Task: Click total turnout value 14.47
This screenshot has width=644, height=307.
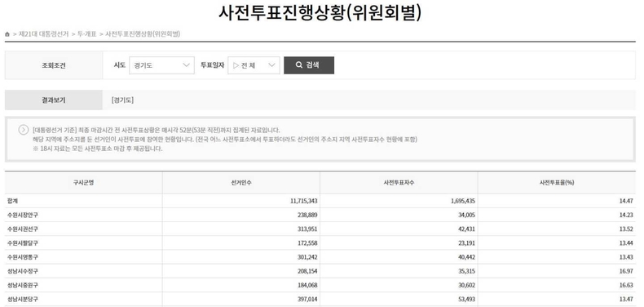Action: pos(627,201)
